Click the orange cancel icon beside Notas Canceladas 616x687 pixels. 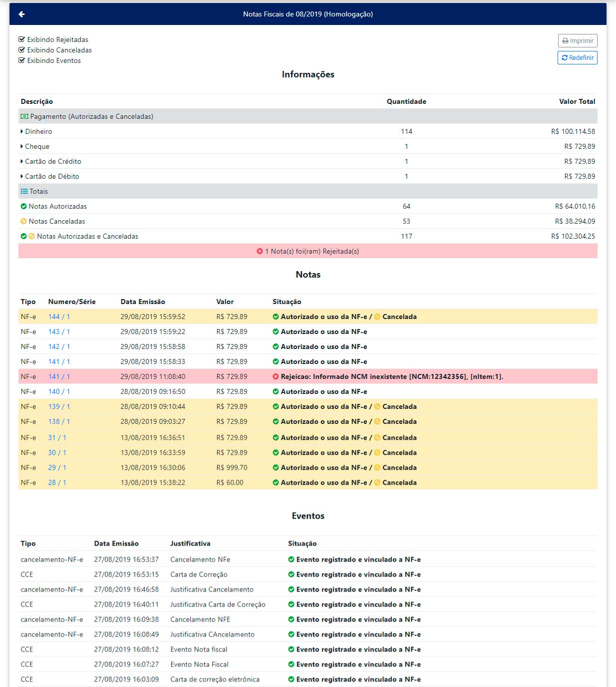23,221
